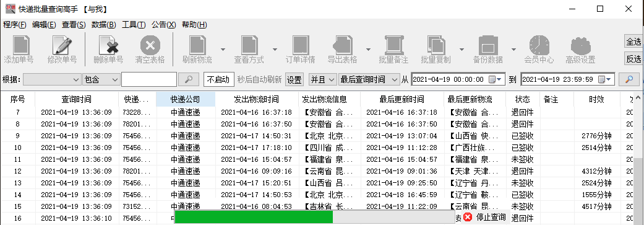Click the 修改单号 edit-number icon

pyautogui.click(x=62, y=45)
